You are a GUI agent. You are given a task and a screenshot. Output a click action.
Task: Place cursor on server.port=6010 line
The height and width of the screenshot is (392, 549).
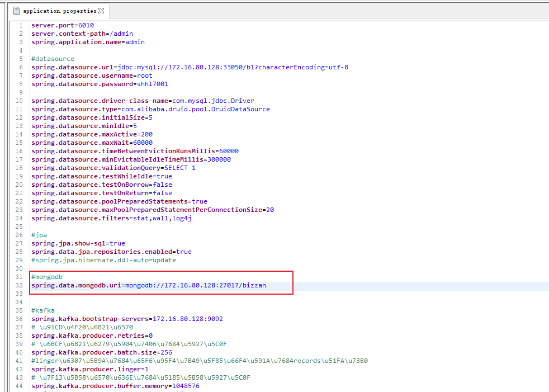62,25
